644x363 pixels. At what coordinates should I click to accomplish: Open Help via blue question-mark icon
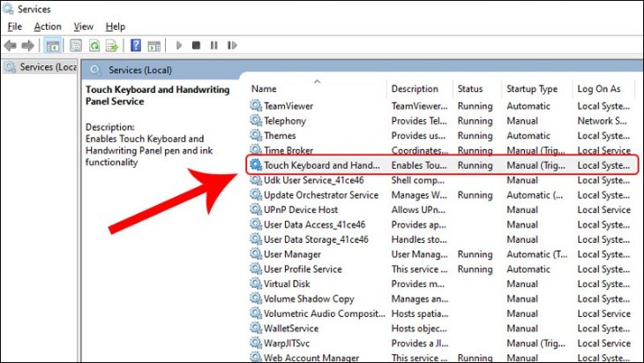[x=136, y=45]
